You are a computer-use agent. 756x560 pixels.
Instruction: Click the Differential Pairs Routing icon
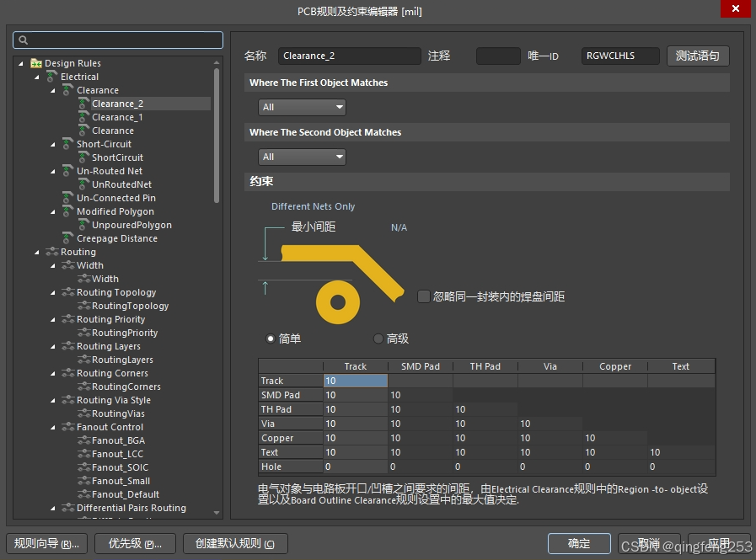point(68,508)
